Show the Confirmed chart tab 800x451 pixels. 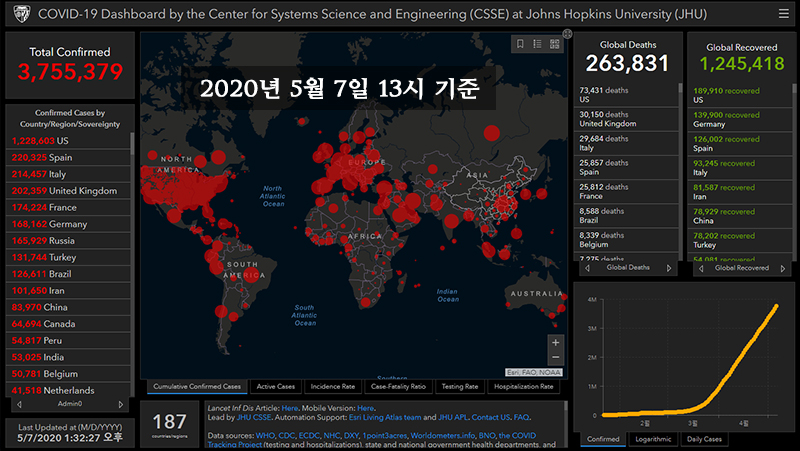603,439
